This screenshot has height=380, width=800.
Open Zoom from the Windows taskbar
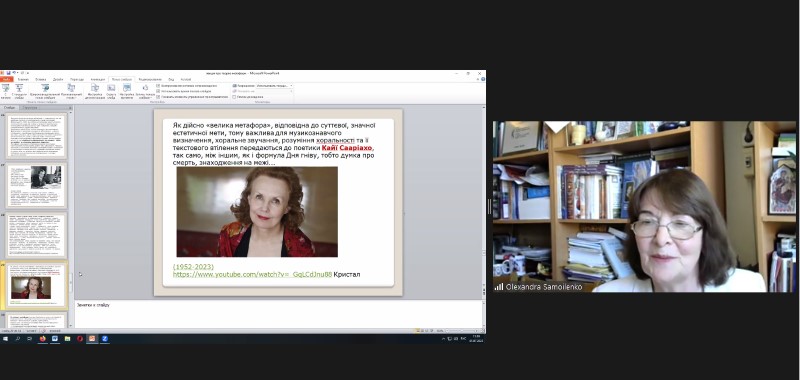coord(105,338)
